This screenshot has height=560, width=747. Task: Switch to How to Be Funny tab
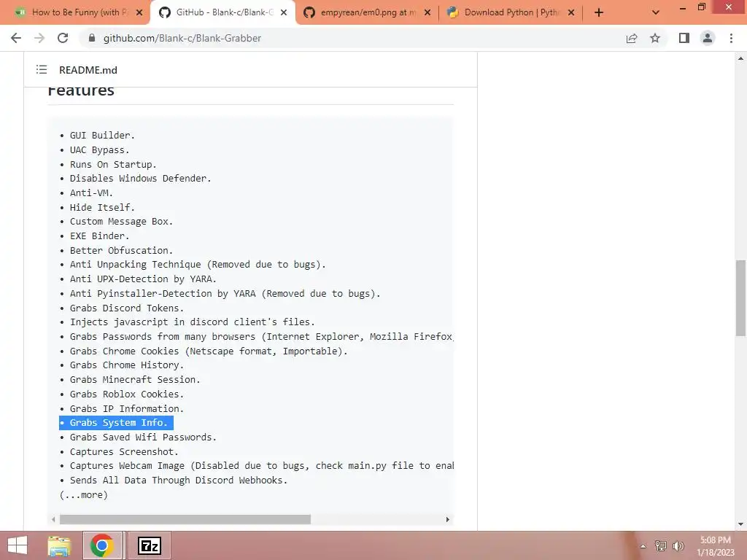tap(80, 12)
